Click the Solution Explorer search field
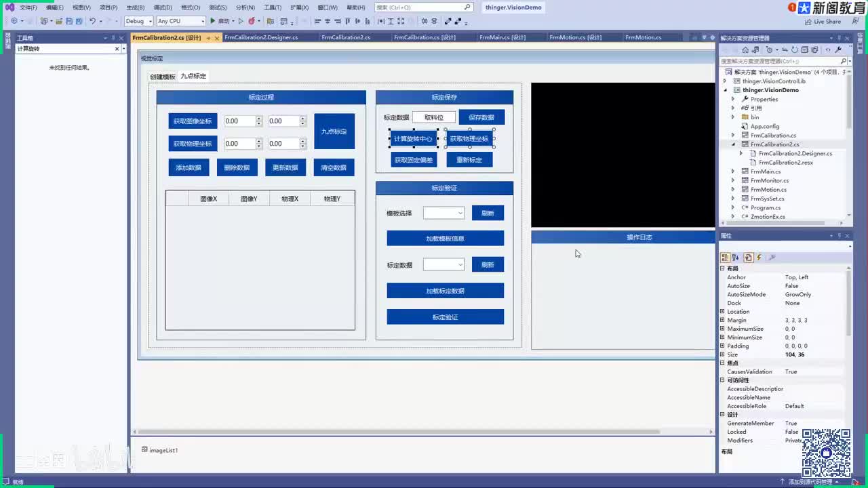The image size is (868, 488). 780,61
